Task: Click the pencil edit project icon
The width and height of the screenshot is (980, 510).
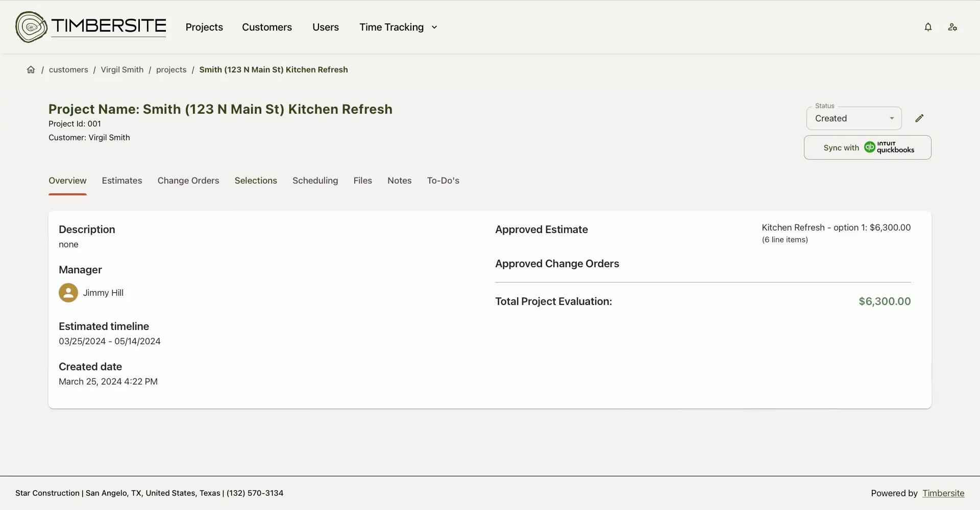Action: (919, 118)
